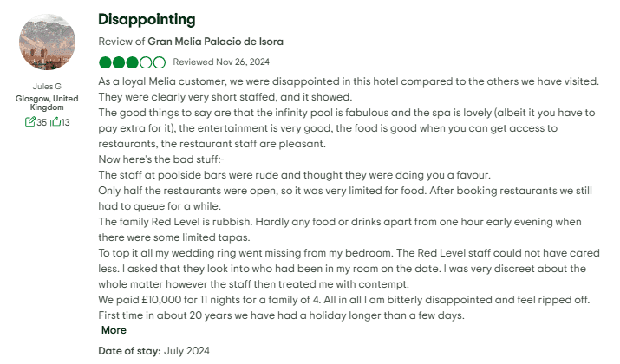
Task: Click the Reviewed Nov 26, 2024 date
Action: (221, 62)
